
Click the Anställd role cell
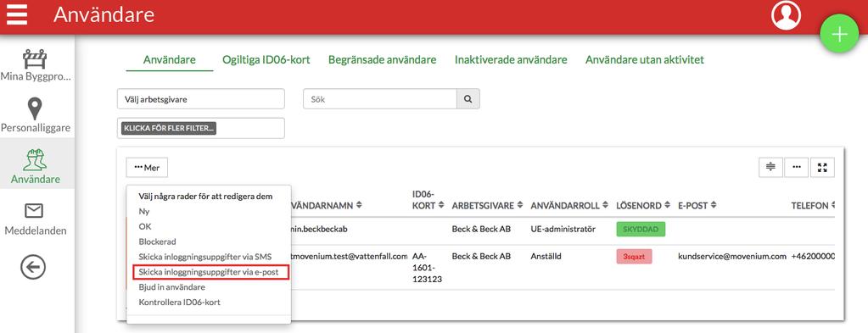[x=546, y=257]
